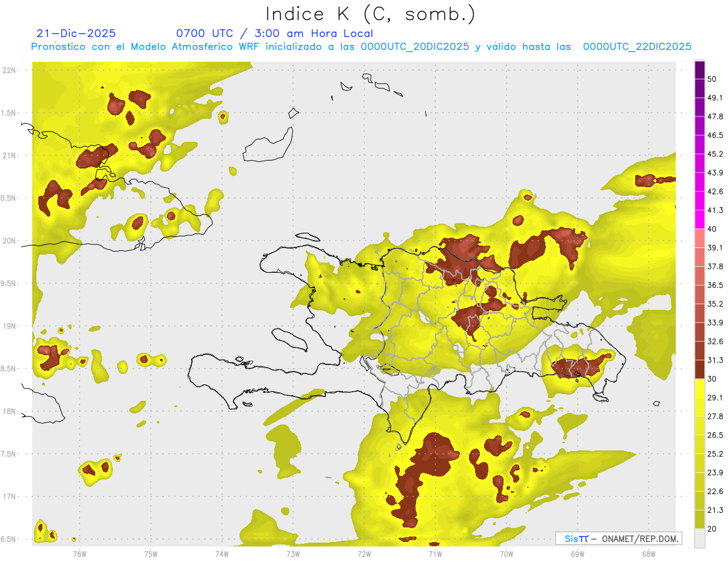Click the colorbar value 49.1

click(x=715, y=98)
